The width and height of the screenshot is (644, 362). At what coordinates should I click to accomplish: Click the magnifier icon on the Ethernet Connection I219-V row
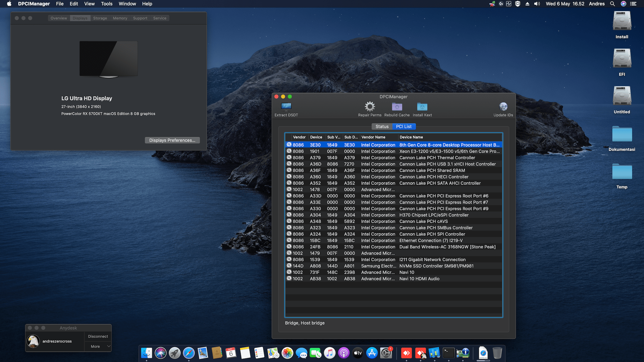[x=289, y=240]
